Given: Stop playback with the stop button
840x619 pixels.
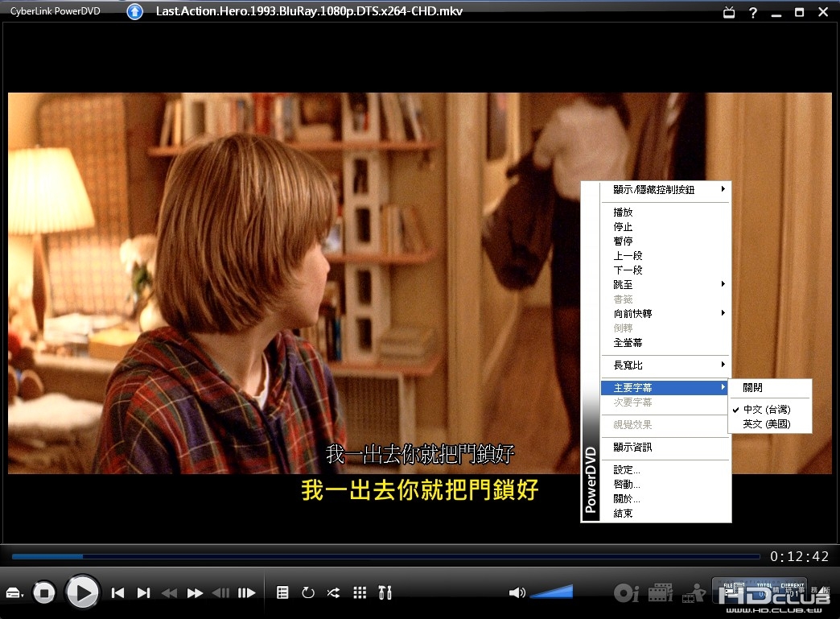Looking at the screenshot, I should [44, 592].
